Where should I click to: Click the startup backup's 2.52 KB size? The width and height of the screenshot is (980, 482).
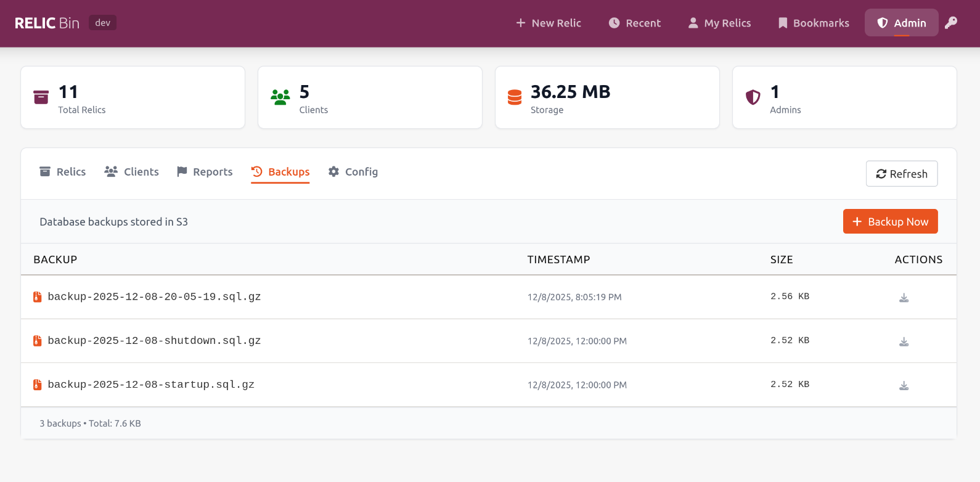tap(790, 384)
